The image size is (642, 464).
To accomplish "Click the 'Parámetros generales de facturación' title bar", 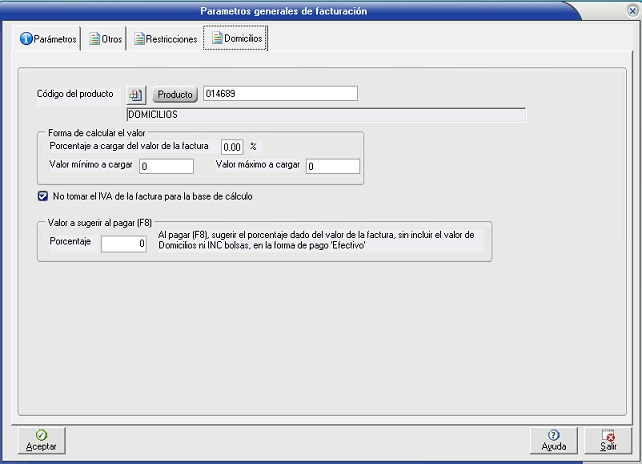I will pos(283,11).
